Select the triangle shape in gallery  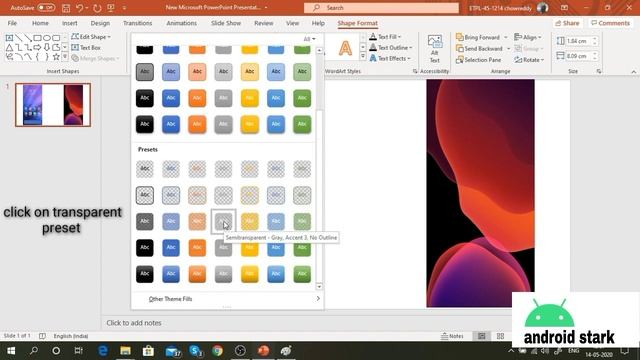[9, 48]
